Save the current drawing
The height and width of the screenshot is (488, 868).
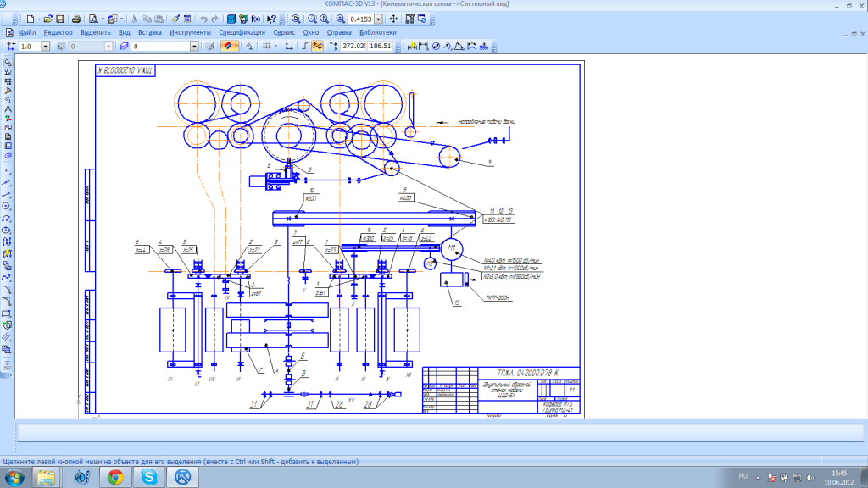[x=60, y=19]
